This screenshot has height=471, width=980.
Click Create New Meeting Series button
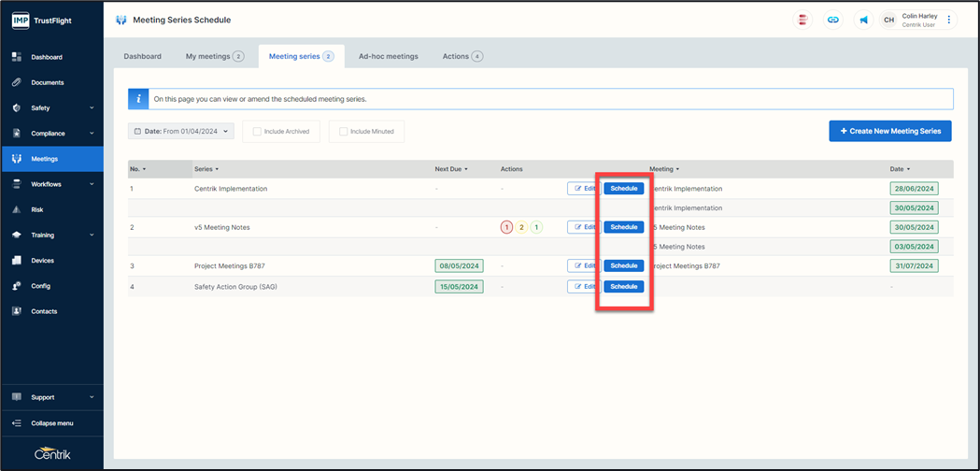889,132
